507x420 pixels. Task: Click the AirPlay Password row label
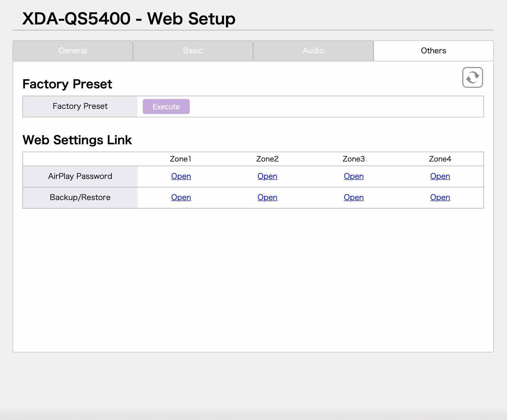[x=80, y=176]
